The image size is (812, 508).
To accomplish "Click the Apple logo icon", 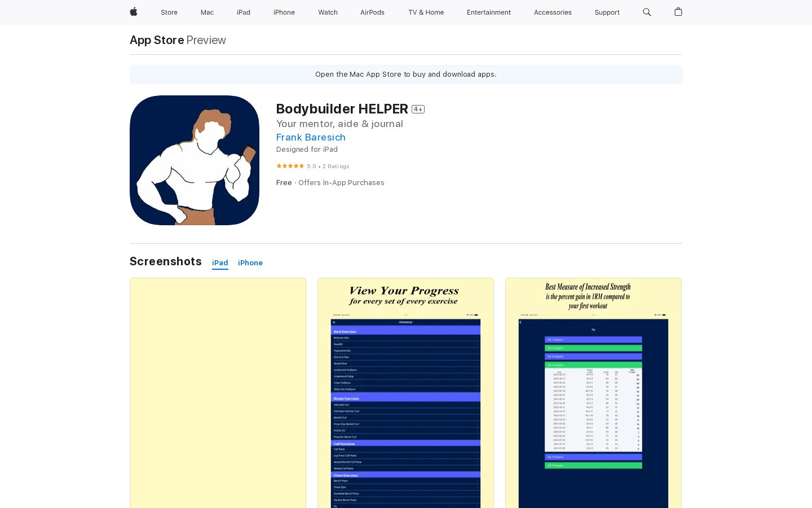I will click(x=134, y=12).
